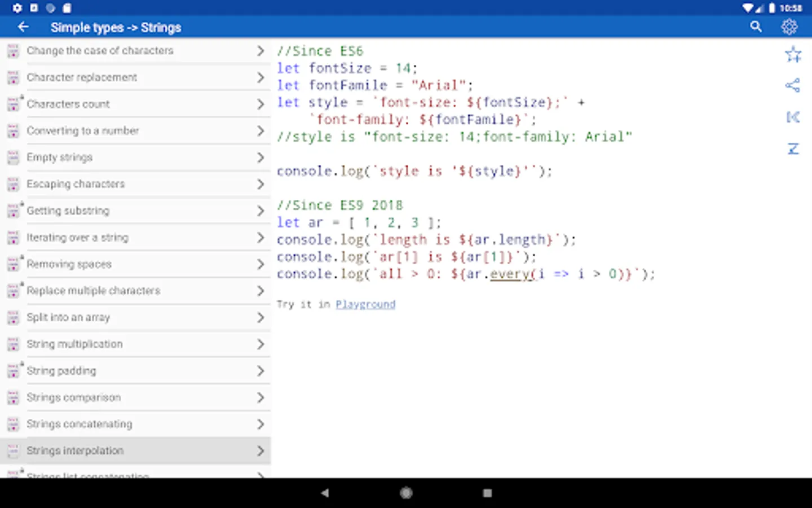This screenshot has height=508, width=812.
Task: Select the highlighted Strings interpolation topic
Action: coord(135,450)
